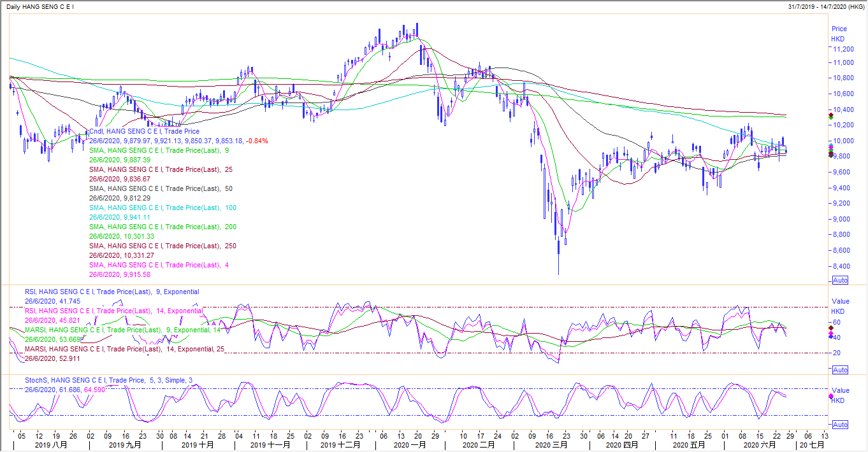Click the dark red MARSI marker below 60
Viewport: 868px width, 452px height.
(x=830, y=328)
